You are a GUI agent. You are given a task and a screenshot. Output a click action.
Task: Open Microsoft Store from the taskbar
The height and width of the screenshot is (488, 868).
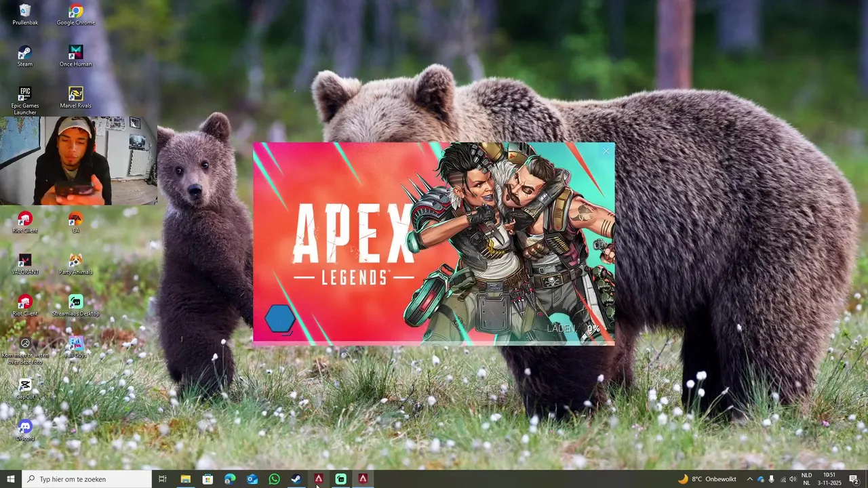click(208, 479)
